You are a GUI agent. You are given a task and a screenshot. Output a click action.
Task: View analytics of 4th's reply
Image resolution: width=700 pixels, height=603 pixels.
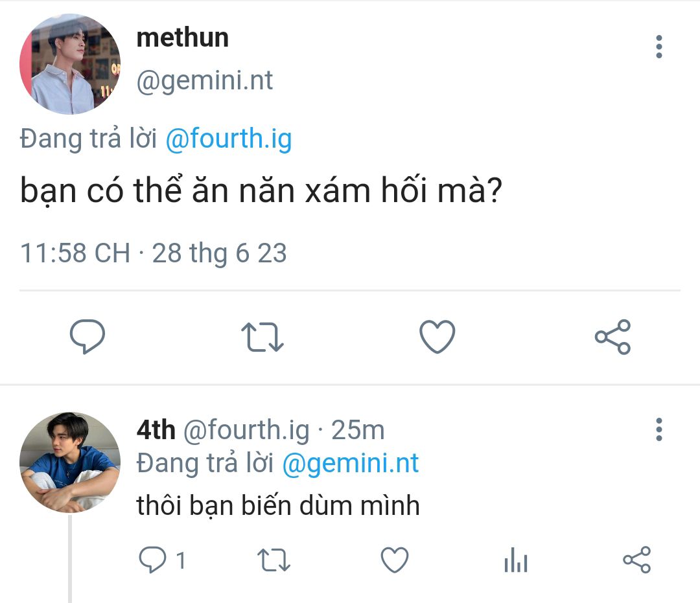click(x=516, y=560)
